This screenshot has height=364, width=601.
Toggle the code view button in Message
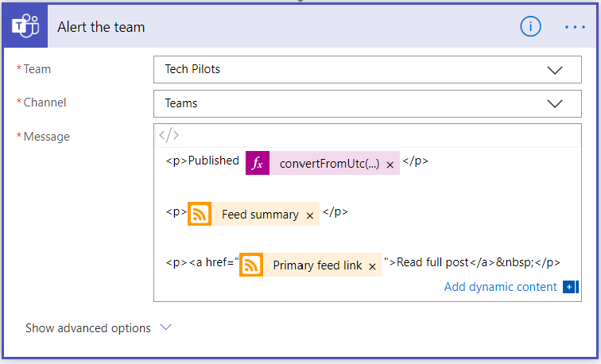point(169,135)
